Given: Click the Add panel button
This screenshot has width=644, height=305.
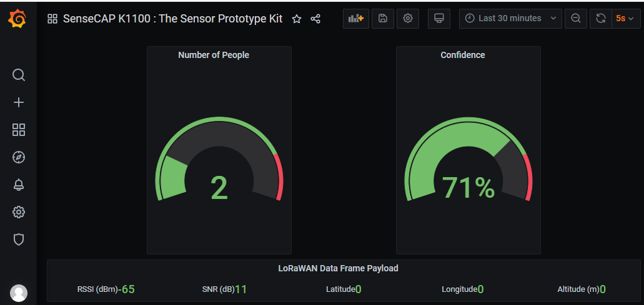Looking at the screenshot, I should click(x=356, y=19).
